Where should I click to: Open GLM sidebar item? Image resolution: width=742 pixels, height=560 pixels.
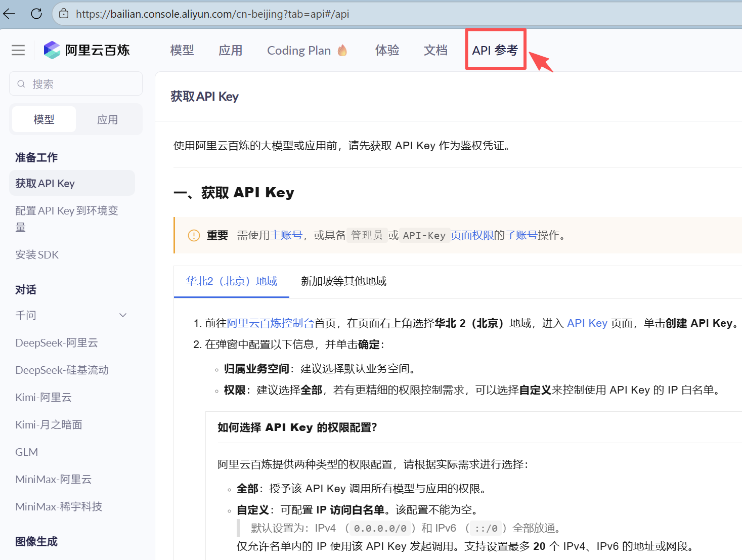coord(27,452)
